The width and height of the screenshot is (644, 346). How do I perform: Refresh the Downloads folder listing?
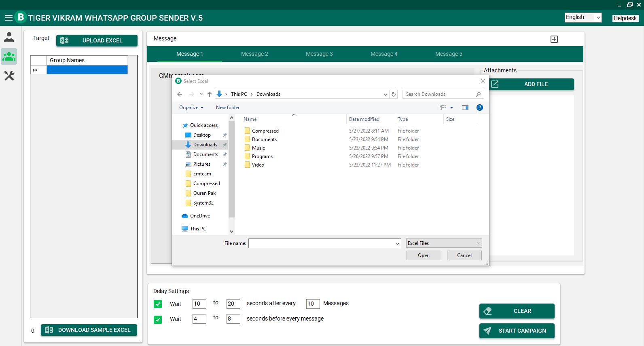[x=394, y=94]
